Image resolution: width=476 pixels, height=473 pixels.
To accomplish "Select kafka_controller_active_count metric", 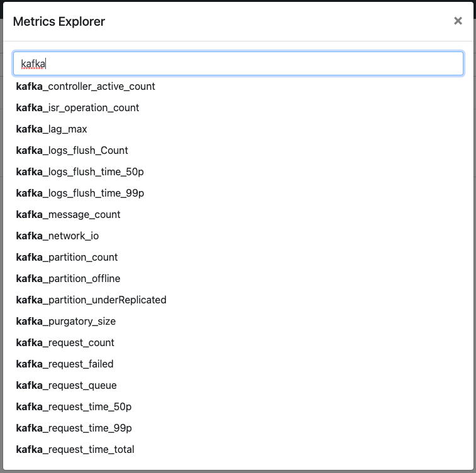I will pos(86,86).
